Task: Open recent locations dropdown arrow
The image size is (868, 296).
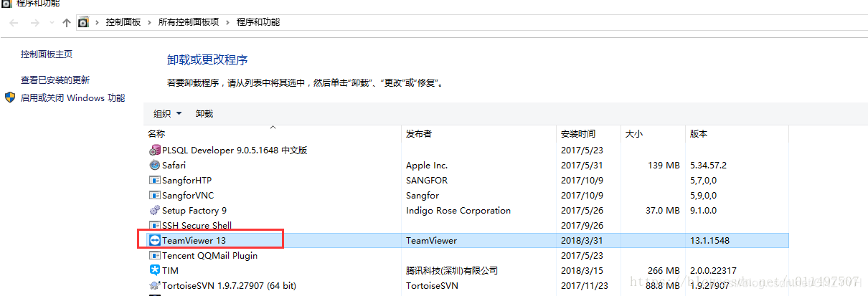Action: 51,23
